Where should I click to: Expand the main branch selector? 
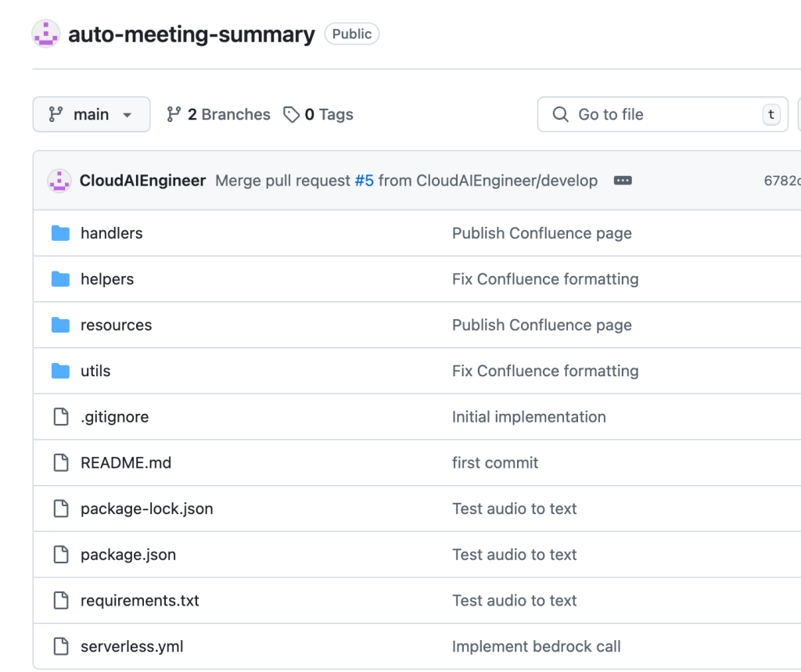pyautogui.click(x=91, y=114)
